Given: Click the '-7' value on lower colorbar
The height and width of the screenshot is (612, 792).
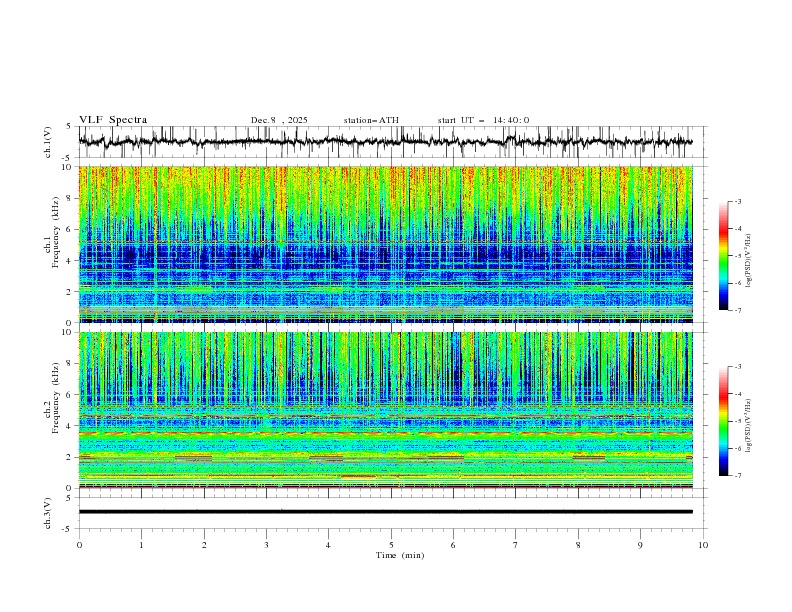Looking at the screenshot, I should tap(737, 476).
